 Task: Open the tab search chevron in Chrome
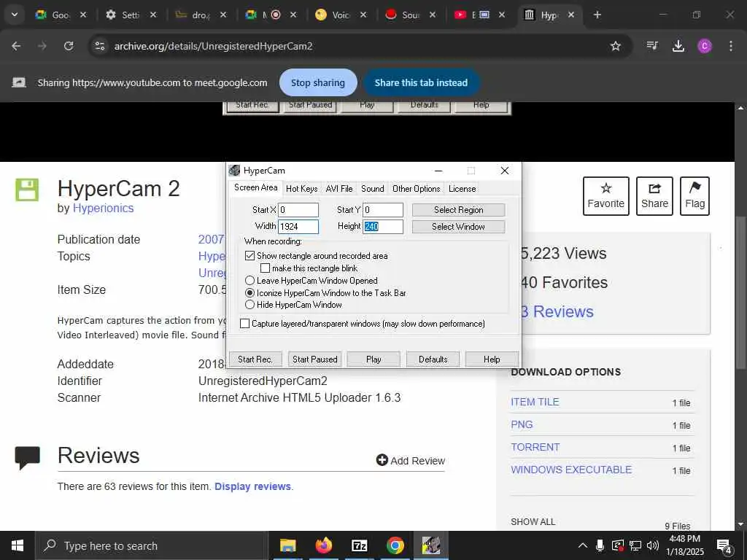pyautogui.click(x=15, y=15)
